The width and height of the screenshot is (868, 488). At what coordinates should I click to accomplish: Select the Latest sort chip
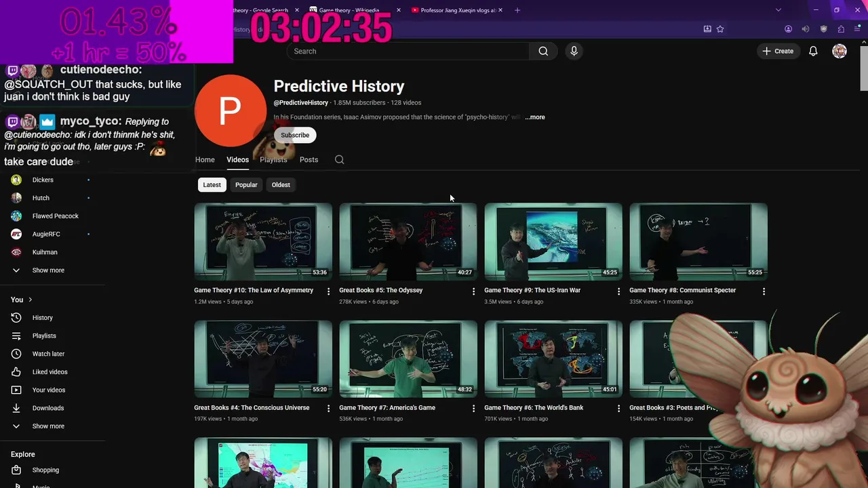point(212,185)
